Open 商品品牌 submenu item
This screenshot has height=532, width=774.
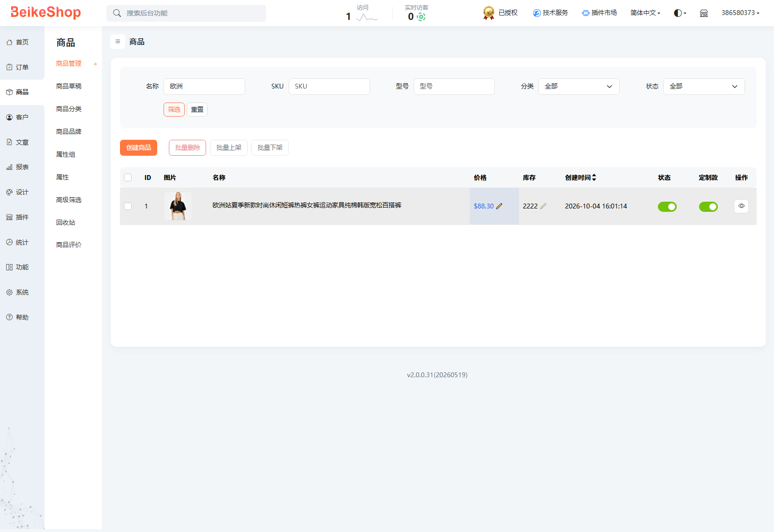coord(69,132)
